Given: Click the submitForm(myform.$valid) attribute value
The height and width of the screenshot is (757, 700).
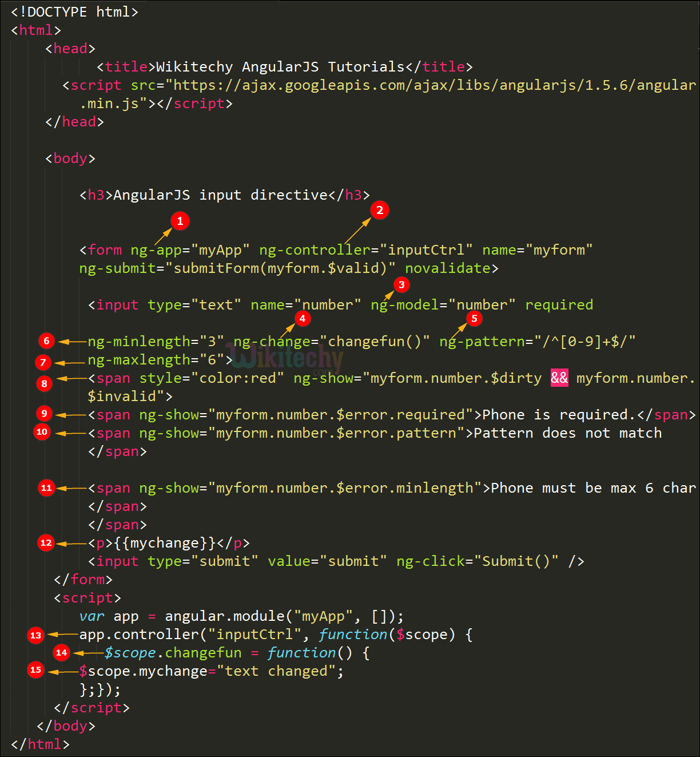Looking at the screenshot, I should tap(284, 268).
